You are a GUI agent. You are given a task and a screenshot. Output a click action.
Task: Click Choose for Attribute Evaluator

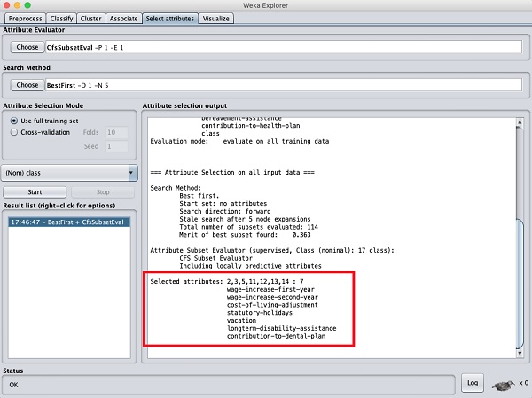click(27, 46)
